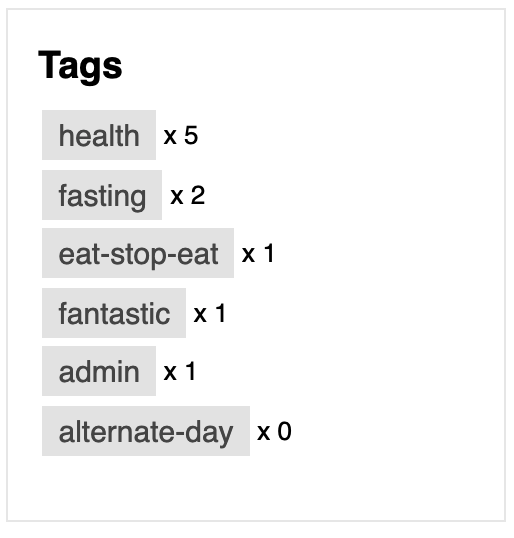Click the Tags heading
The height and width of the screenshot is (538, 514).
coord(80,65)
